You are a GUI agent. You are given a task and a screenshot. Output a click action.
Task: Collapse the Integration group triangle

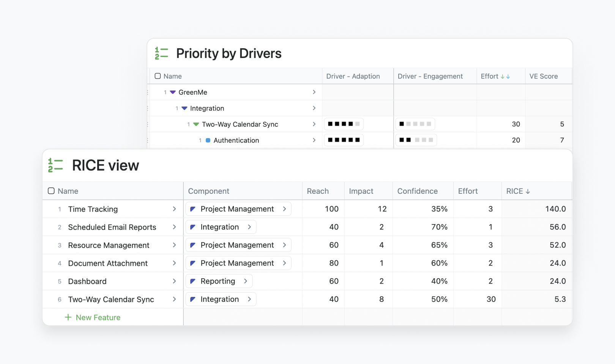pos(184,108)
